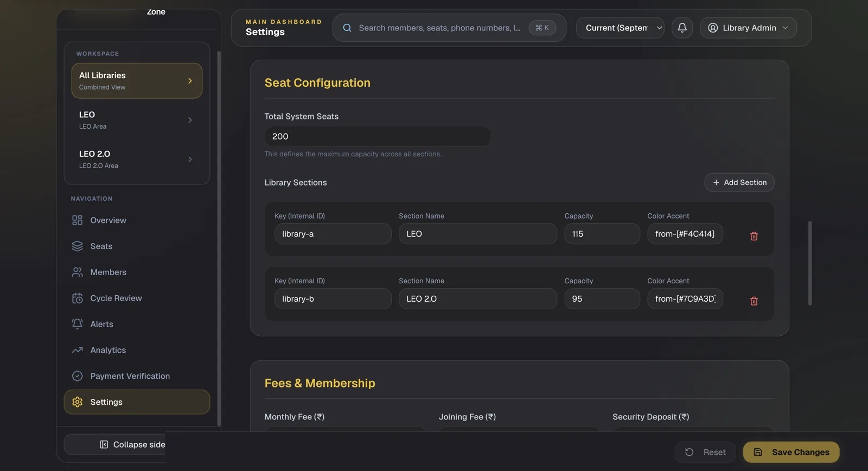
Task: Select the LEO Area workspace
Action: [x=137, y=120]
